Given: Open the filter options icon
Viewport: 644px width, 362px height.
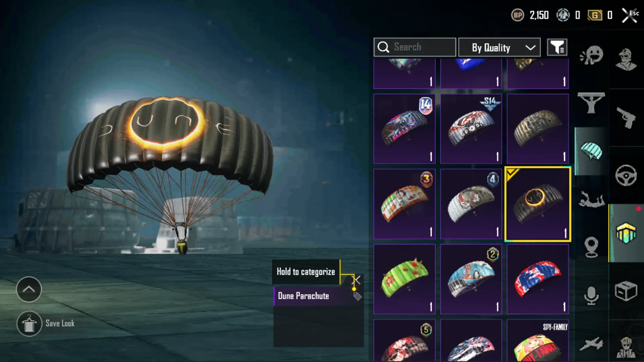Looking at the screenshot, I should pos(557,47).
